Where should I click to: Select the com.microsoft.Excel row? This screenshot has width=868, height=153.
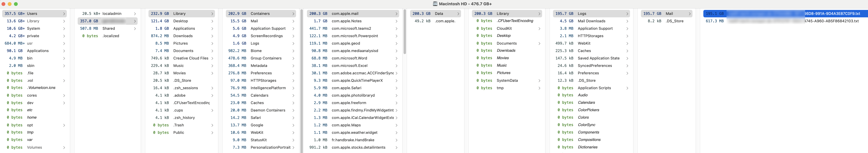[353, 66]
